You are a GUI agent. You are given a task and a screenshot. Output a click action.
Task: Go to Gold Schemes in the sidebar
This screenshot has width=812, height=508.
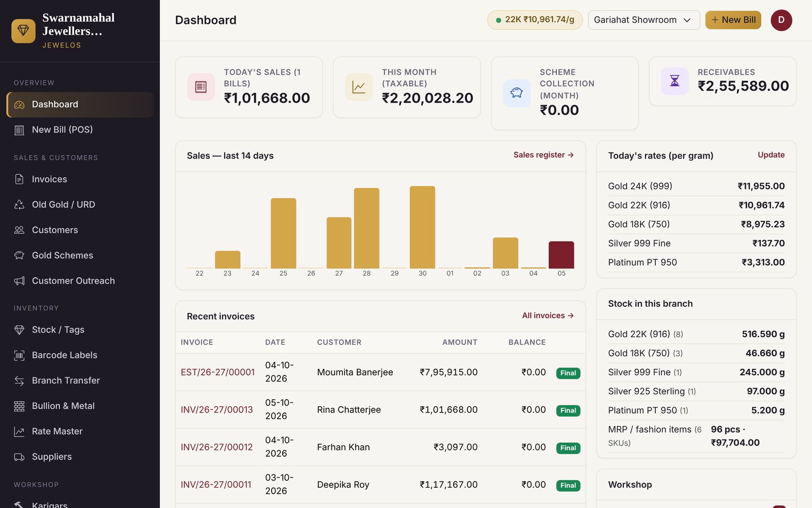(80, 256)
